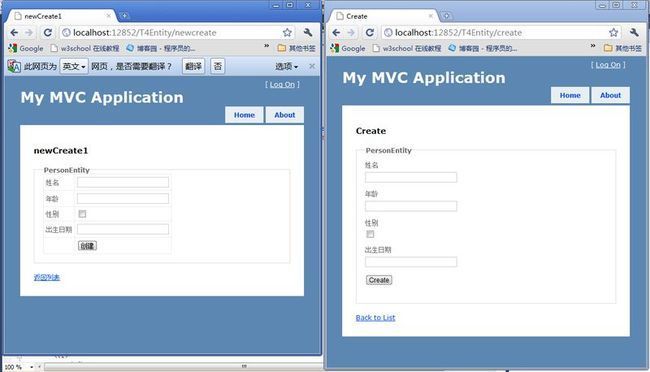This screenshot has width=650, height=372.
Task: Click Back arrow in newCreate1 window
Action: (x=15, y=32)
